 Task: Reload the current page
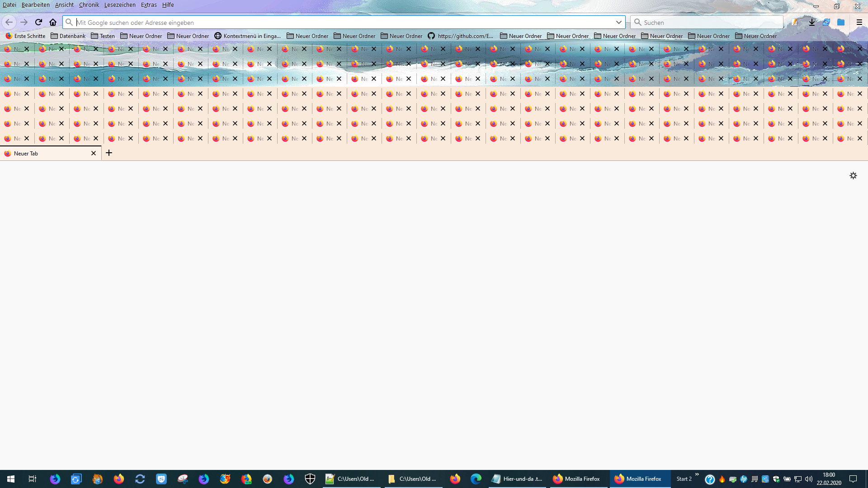tap(38, 22)
